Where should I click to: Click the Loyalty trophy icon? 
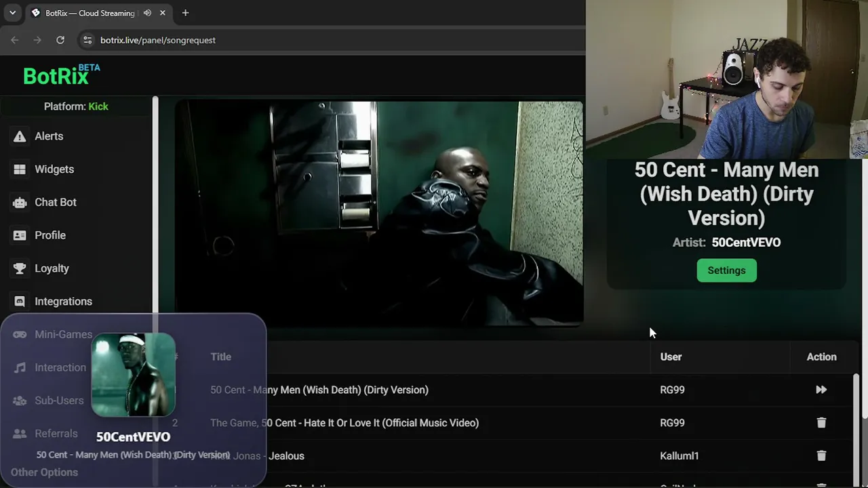[x=20, y=268]
